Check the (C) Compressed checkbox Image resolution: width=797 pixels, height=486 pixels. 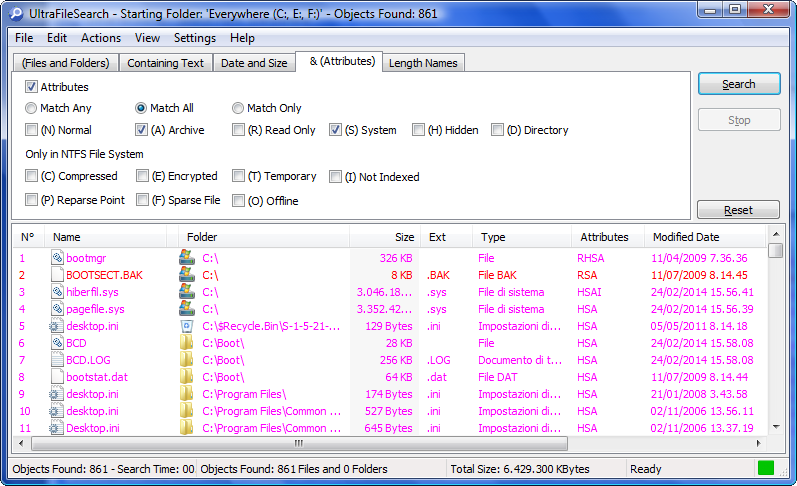(32, 176)
